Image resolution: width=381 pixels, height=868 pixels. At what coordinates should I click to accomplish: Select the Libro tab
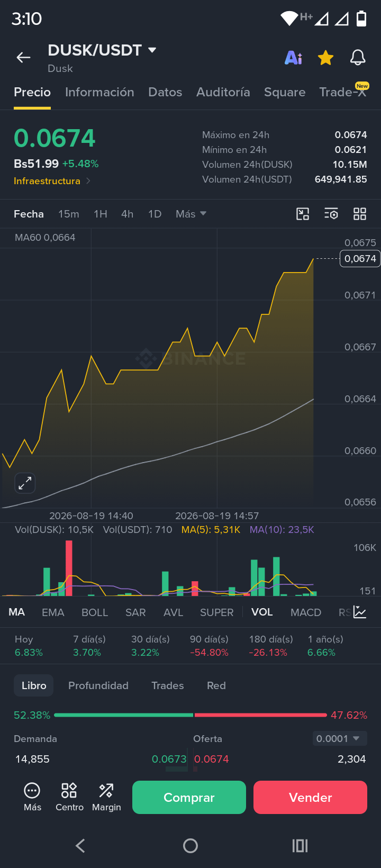click(x=34, y=685)
